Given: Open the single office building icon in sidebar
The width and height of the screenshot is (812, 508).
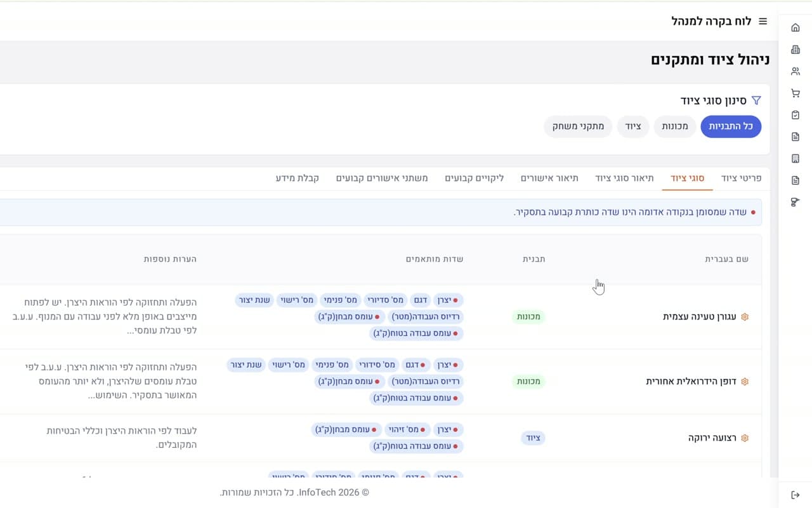Looking at the screenshot, I should 796,159.
